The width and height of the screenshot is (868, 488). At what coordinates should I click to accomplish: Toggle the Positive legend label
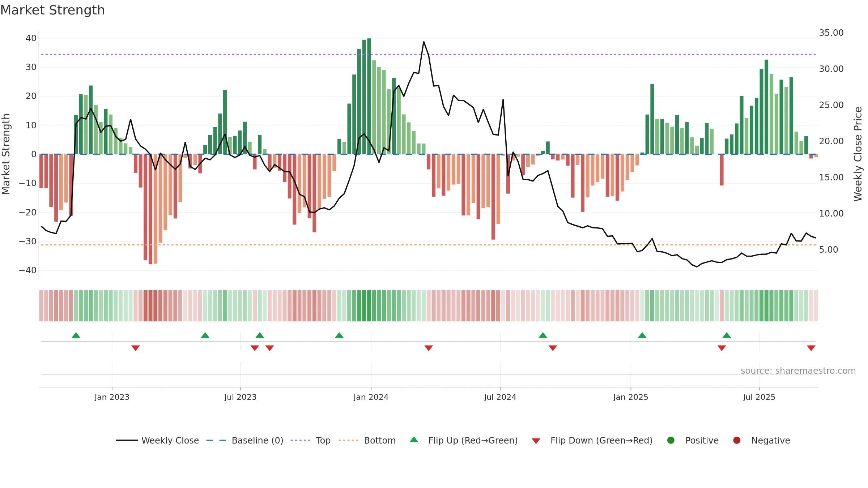[702, 440]
